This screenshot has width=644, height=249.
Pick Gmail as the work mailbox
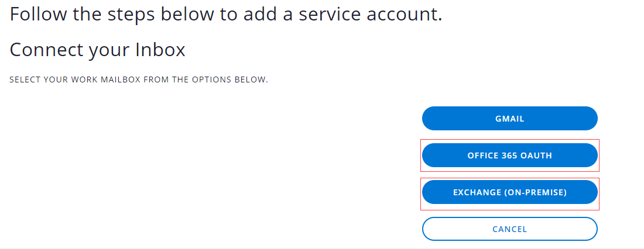coord(509,119)
